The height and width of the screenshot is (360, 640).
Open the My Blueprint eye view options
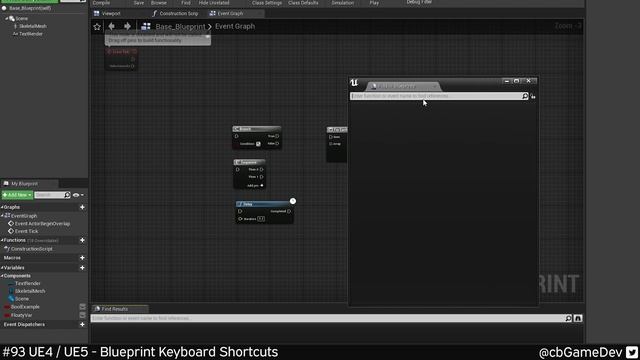(x=78, y=195)
